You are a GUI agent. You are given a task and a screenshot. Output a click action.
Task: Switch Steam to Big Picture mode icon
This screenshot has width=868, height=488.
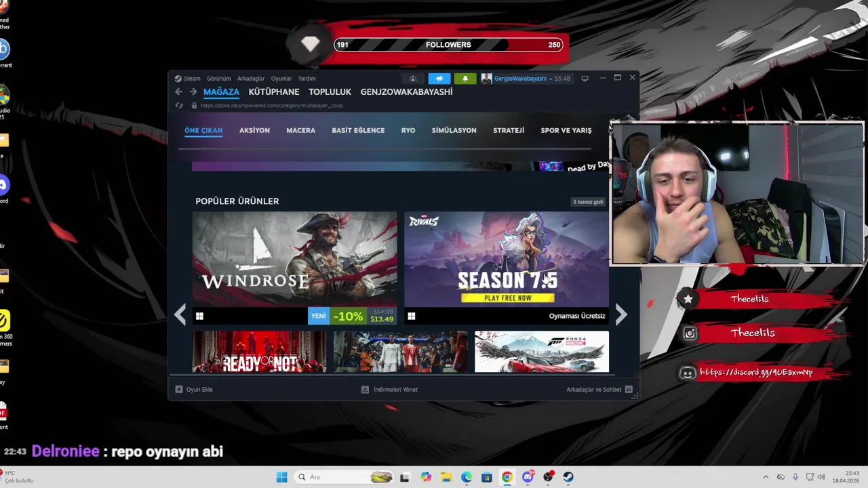[585, 79]
